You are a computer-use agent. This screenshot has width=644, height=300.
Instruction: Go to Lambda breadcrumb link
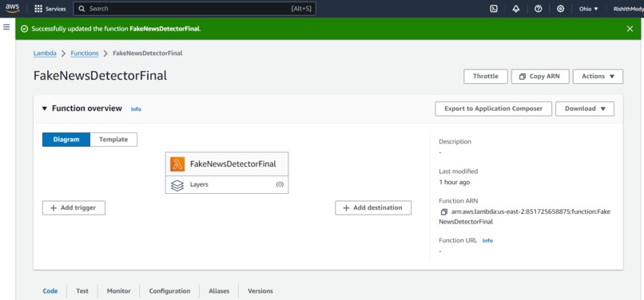point(45,53)
